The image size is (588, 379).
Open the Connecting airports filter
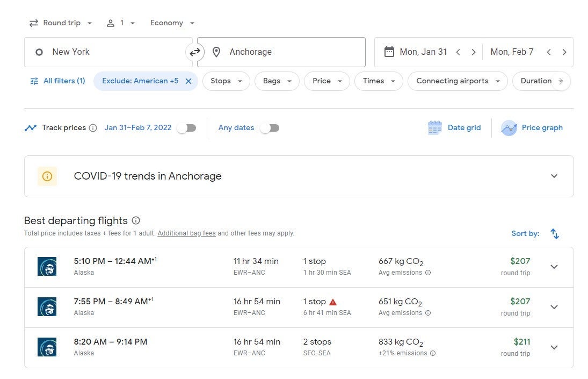click(x=457, y=81)
